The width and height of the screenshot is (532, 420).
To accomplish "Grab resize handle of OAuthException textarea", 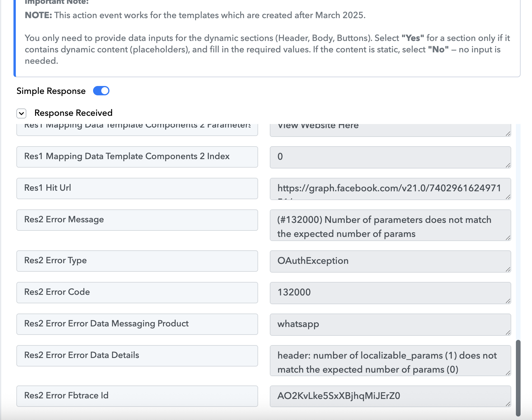I will [508, 269].
